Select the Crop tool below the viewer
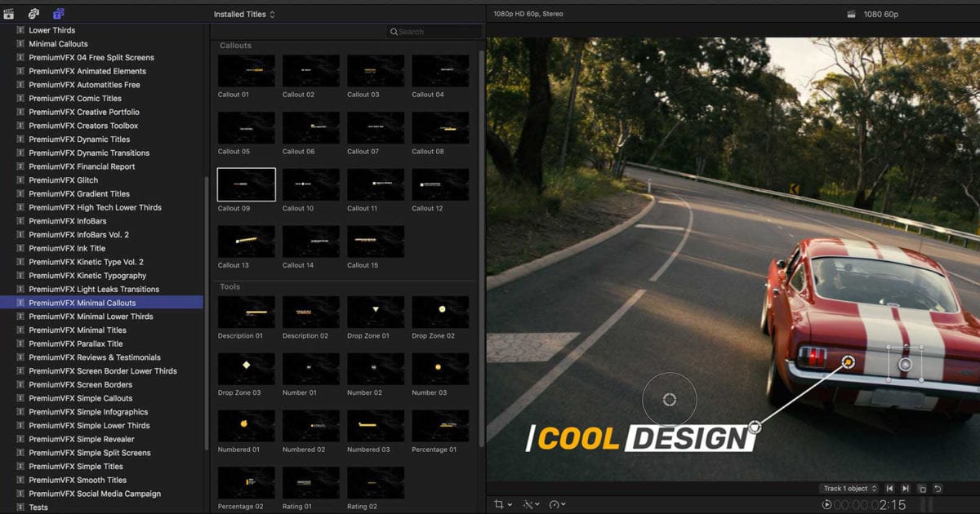 point(499,504)
